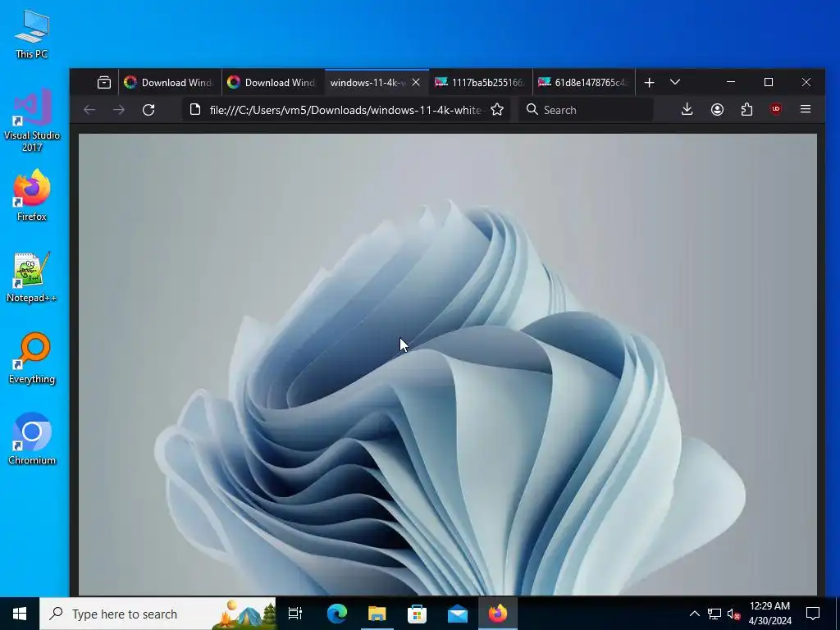This screenshot has height=630, width=840.
Task: Open Microsoft Store from taskbar
Action: coord(417,614)
